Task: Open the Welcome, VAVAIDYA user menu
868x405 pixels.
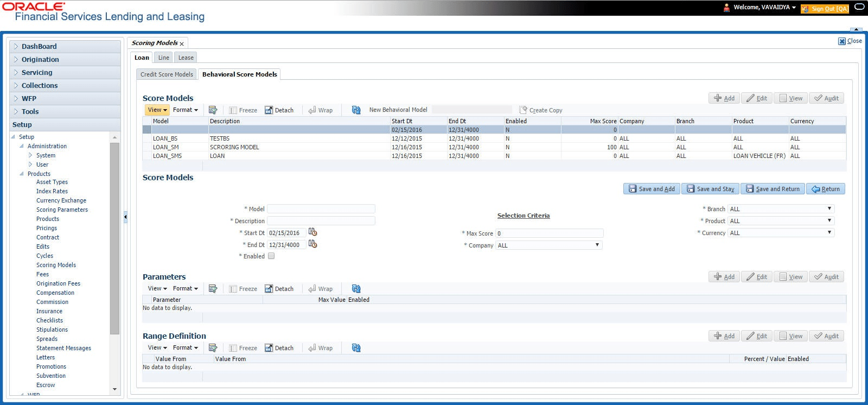Action: (x=765, y=8)
